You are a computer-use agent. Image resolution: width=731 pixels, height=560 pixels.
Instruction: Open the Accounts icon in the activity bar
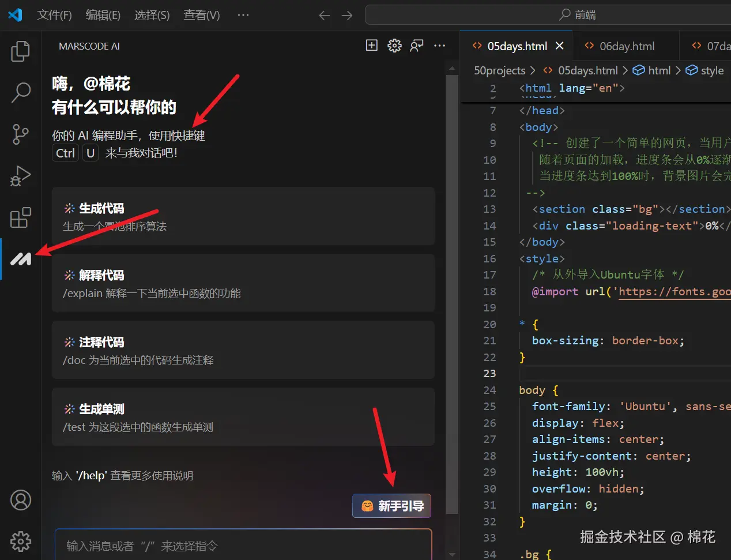point(21,500)
